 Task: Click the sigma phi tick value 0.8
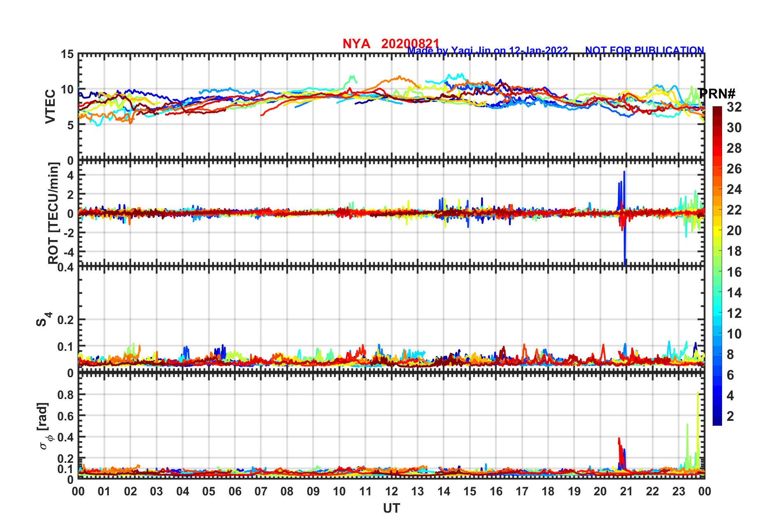pyautogui.click(x=65, y=394)
